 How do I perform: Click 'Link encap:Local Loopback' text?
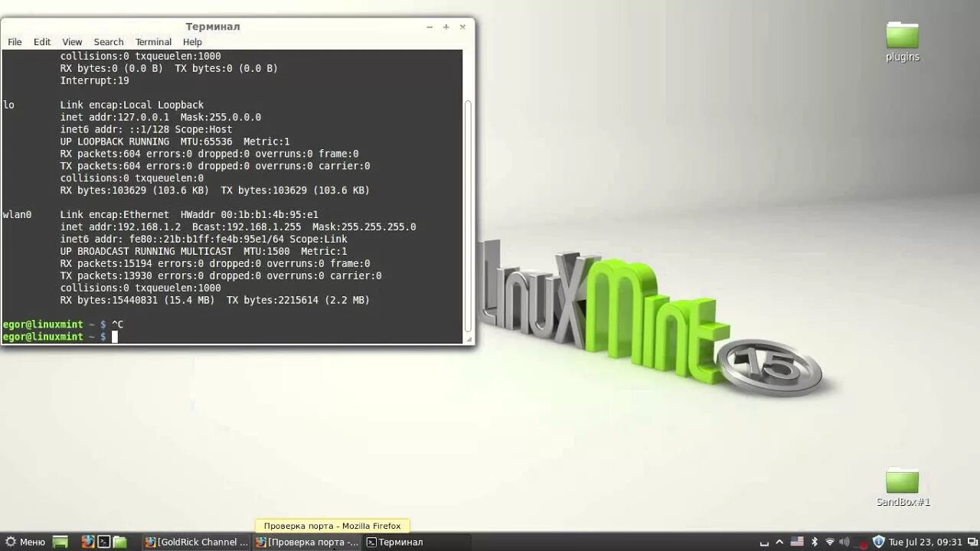pyautogui.click(x=132, y=105)
